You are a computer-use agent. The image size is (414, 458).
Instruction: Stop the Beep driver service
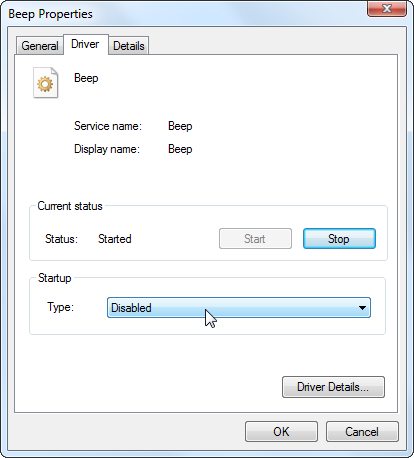[x=339, y=239]
